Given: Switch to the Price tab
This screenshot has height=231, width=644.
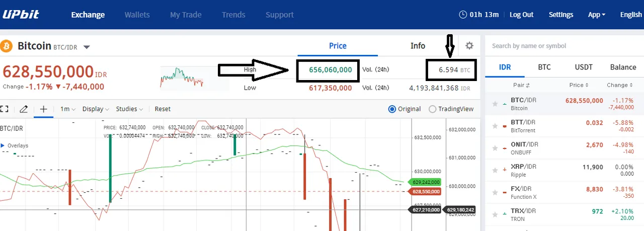Looking at the screenshot, I should click(338, 46).
